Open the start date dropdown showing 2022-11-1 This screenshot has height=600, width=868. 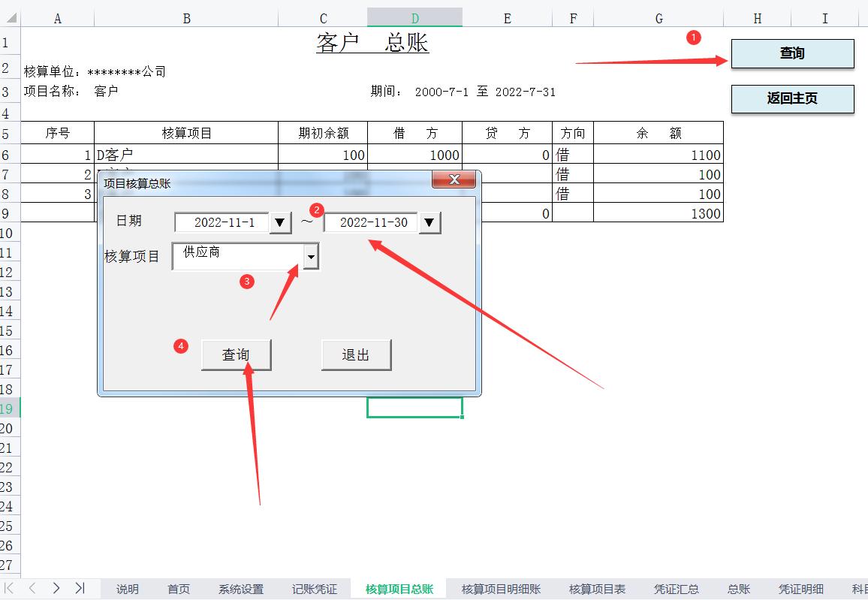point(280,222)
